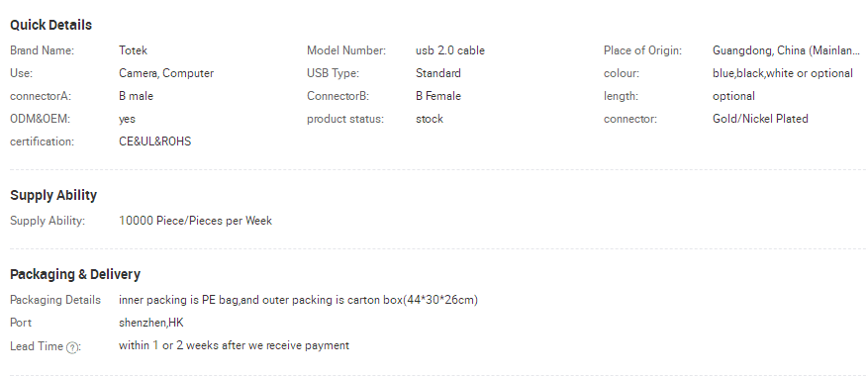868x377 pixels.
Task: Click the 10000 Piece/Pieces per Week text
Action: point(195,221)
